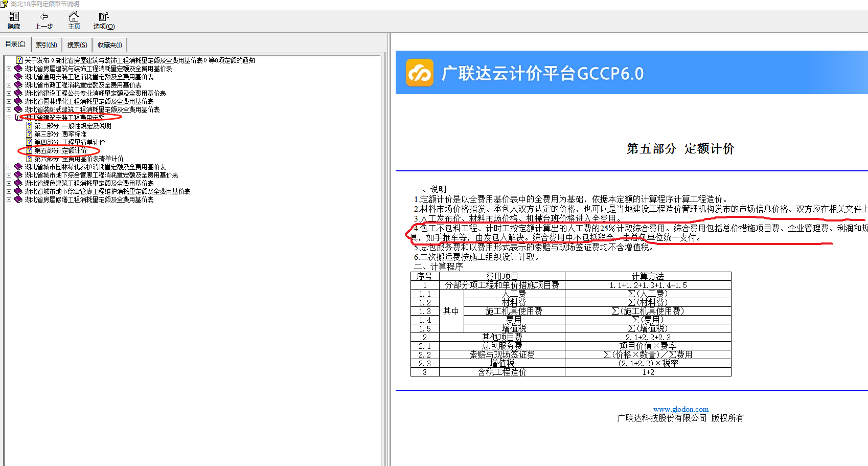Click table cell 索赔与现场签证费
The width and height of the screenshot is (868, 466).
[502, 354]
